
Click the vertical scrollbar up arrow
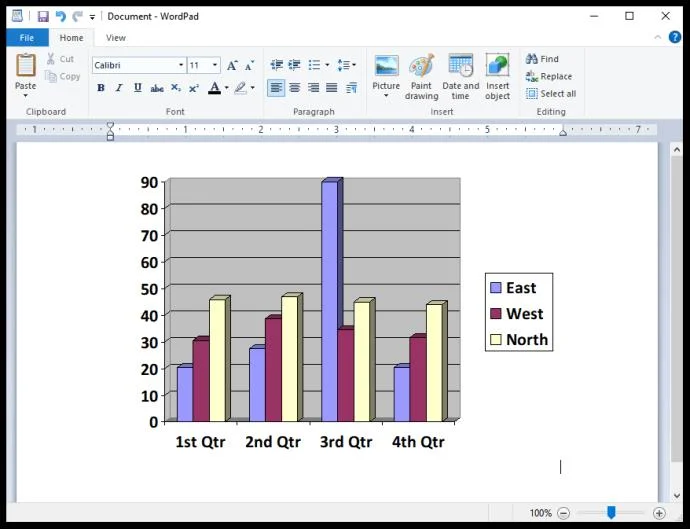(x=677, y=150)
